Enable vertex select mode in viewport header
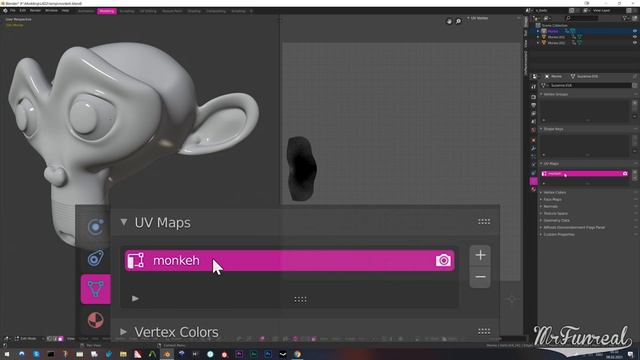This screenshot has height=360, width=640. pos(49,339)
